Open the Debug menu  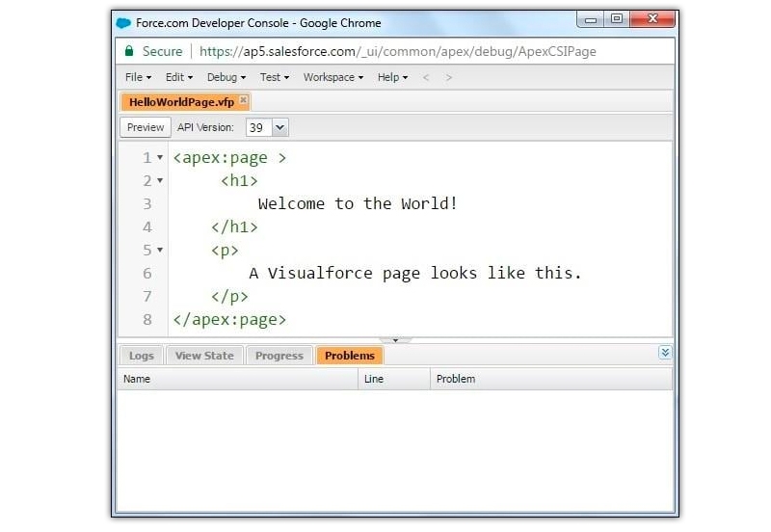(x=226, y=77)
